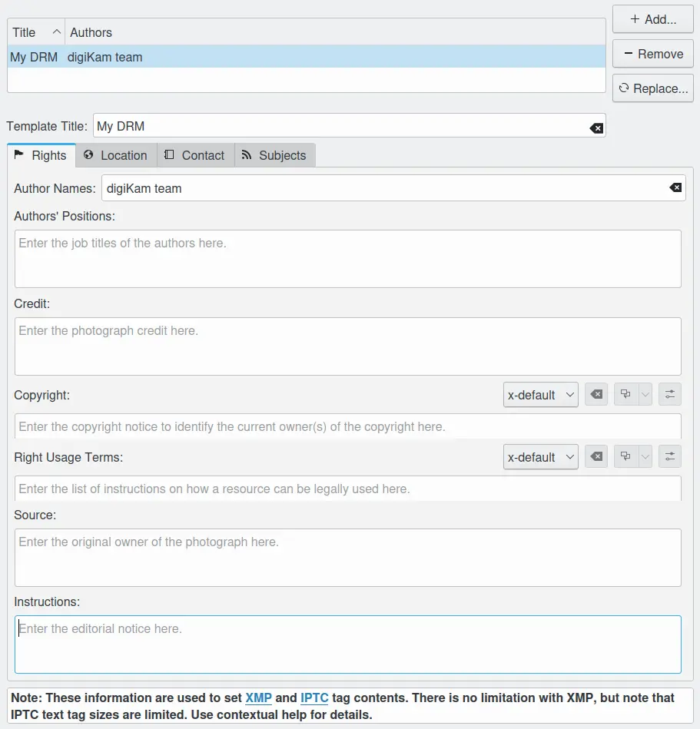Open the Contact tab

pyautogui.click(x=194, y=155)
